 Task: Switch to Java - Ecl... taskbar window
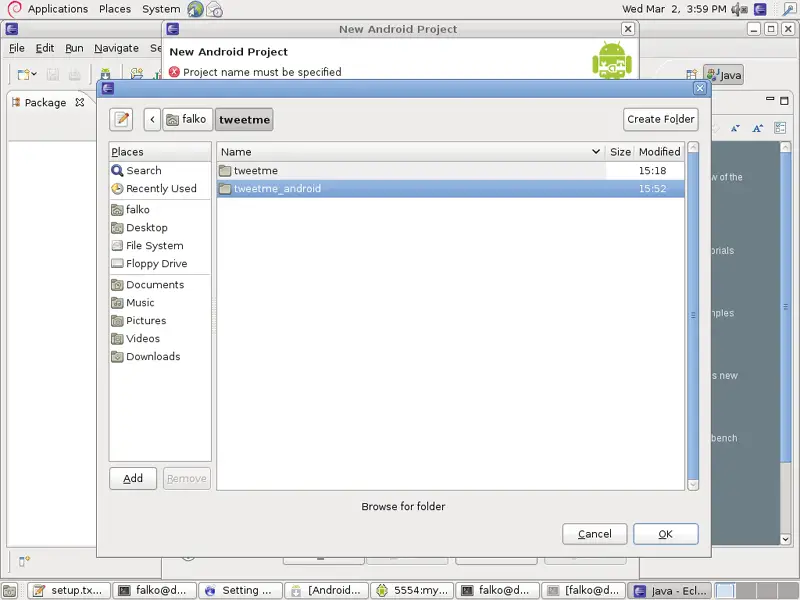(669, 591)
